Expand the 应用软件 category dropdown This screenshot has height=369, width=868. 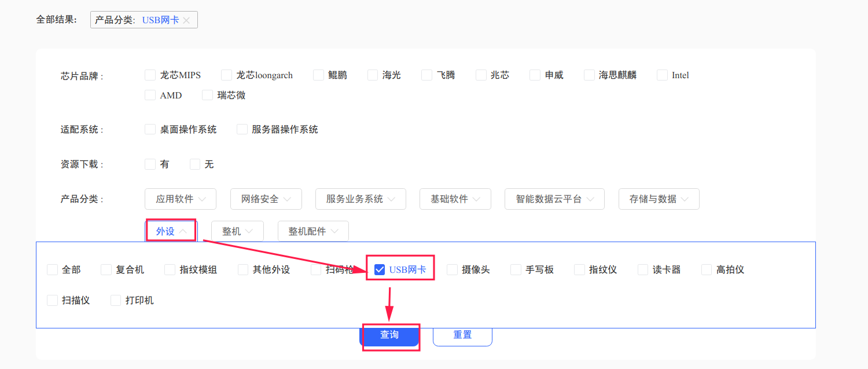[181, 199]
